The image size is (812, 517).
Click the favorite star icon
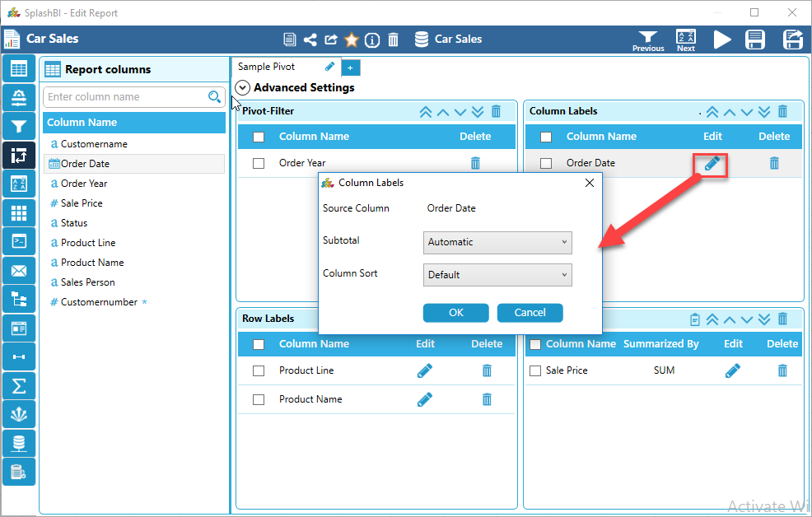[352, 40]
